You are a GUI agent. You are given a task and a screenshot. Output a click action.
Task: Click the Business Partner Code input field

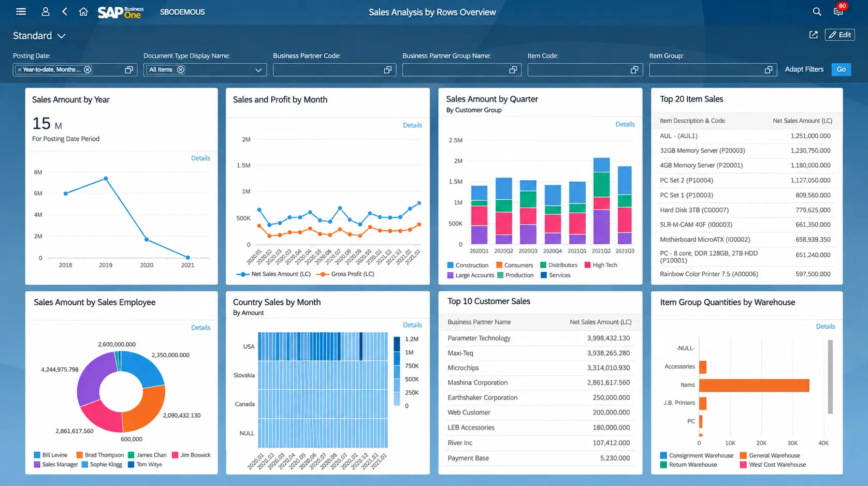335,70
